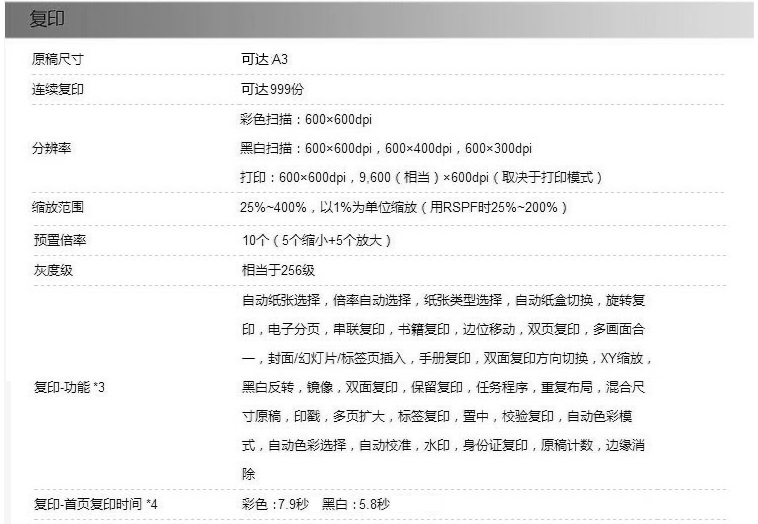This screenshot has height=524, width=758.
Task: Select the 分辨率 row label
Action: click(x=51, y=148)
